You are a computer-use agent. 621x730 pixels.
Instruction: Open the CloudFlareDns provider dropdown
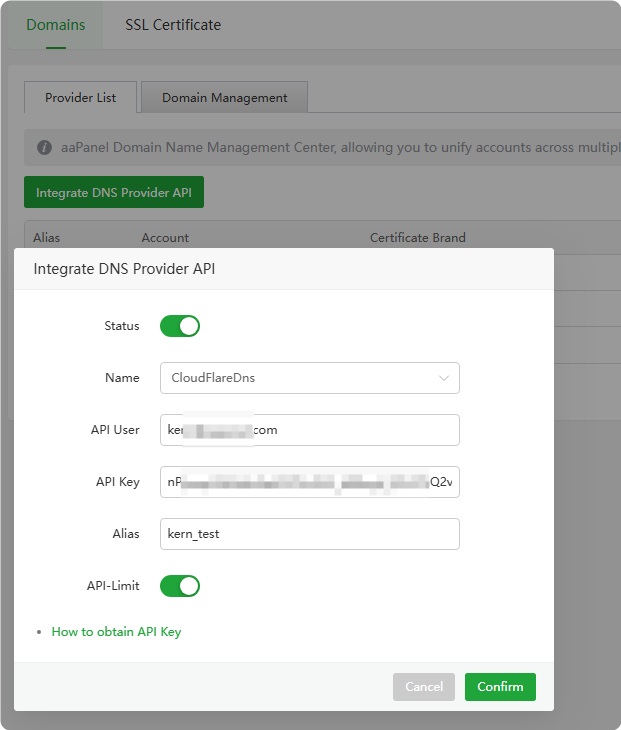309,378
